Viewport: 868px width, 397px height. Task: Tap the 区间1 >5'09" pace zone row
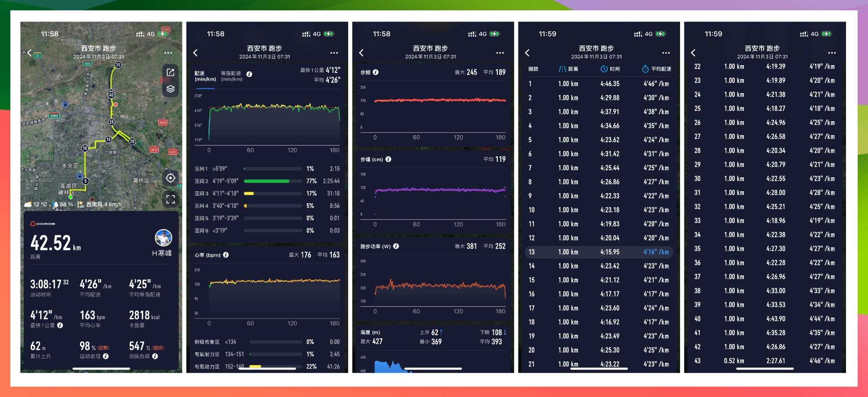(x=267, y=169)
